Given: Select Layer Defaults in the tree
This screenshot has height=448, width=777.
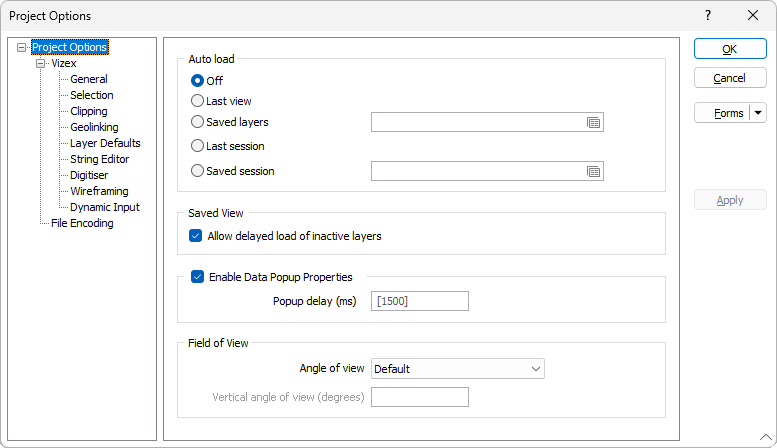Looking at the screenshot, I should point(105,143).
